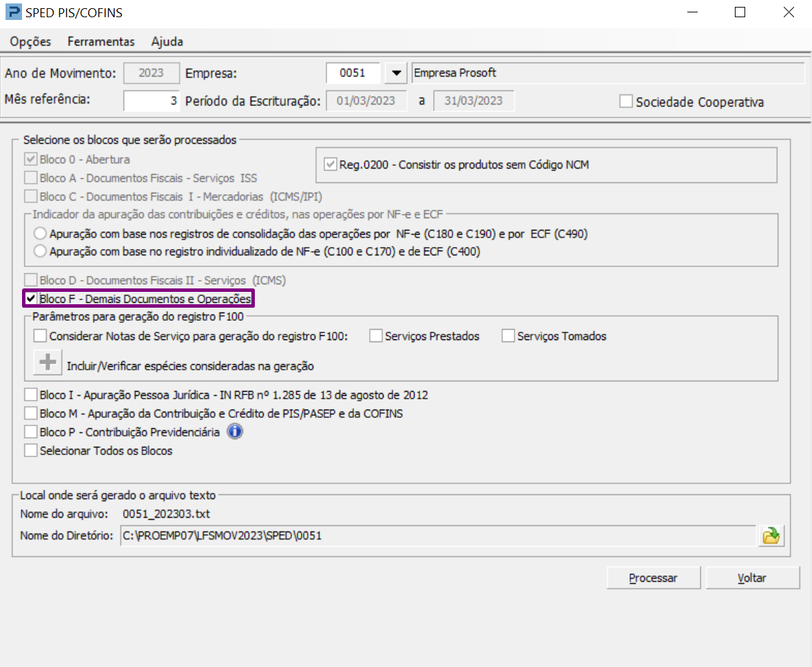Select radio for registro individualizado C100 e C170
Image resolution: width=812 pixels, height=667 pixels.
coord(40,251)
